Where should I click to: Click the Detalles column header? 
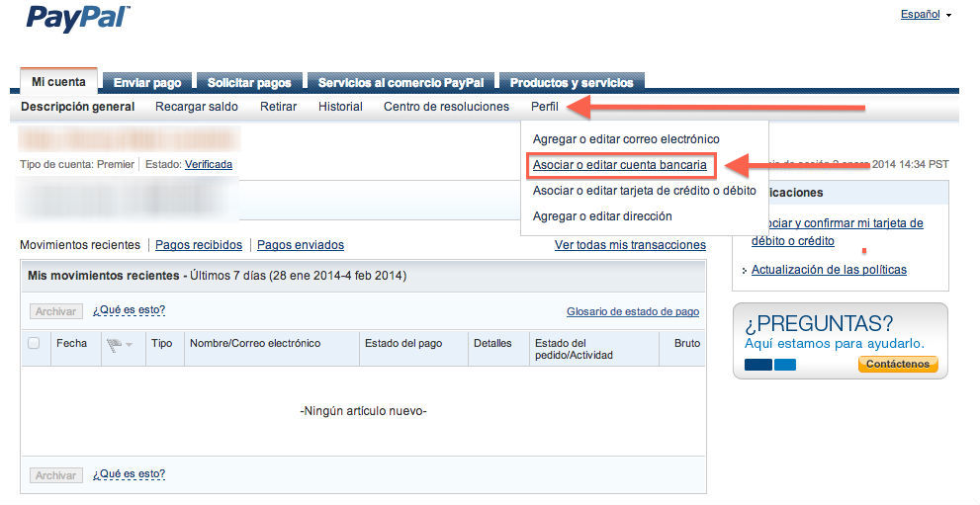pyautogui.click(x=492, y=343)
